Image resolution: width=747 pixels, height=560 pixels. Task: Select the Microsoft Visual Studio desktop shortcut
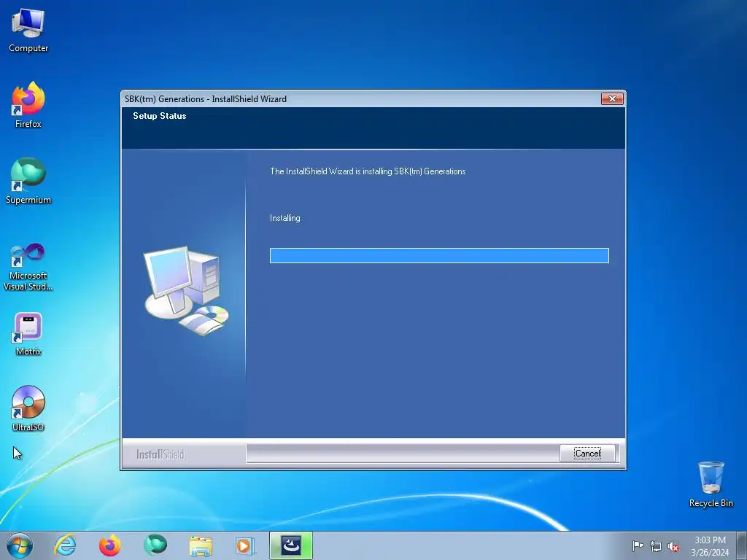(x=28, y=267)
